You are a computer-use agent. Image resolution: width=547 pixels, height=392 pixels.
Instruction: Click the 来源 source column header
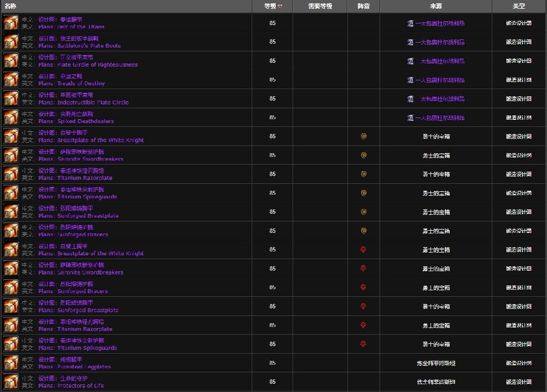pos(436,6)
